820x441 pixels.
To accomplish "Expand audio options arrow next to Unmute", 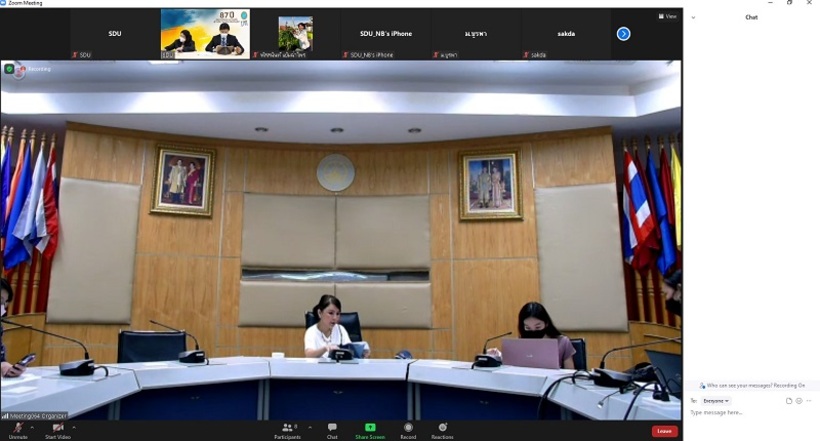I will (x=33, y=427).
